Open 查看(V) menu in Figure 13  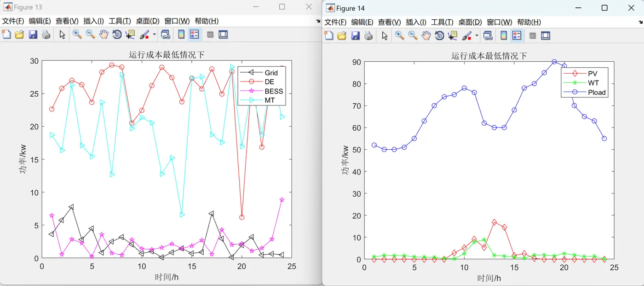[67, 21]
